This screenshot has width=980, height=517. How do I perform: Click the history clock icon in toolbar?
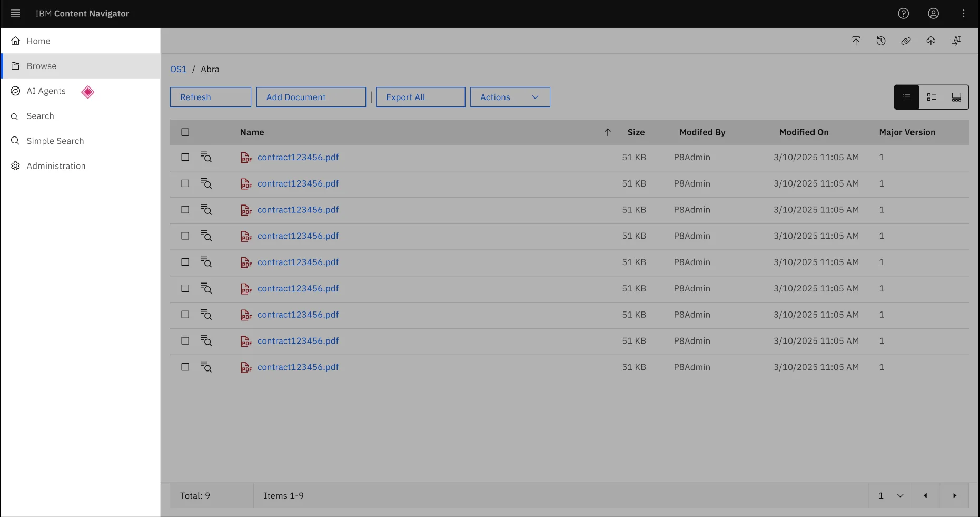click(881, 41)
